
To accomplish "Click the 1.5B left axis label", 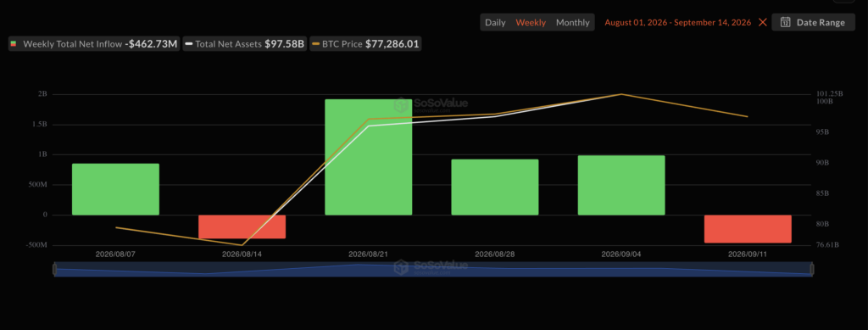I will (x=39, y=125).
